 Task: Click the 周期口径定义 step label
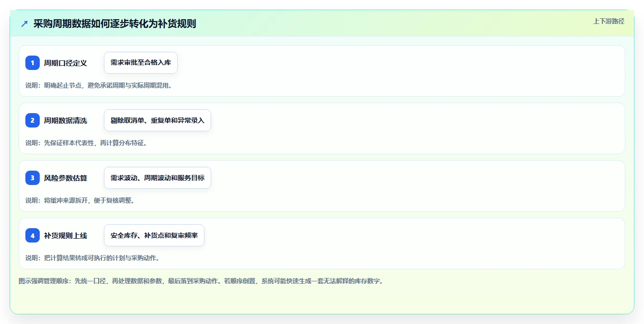[66, 63]
